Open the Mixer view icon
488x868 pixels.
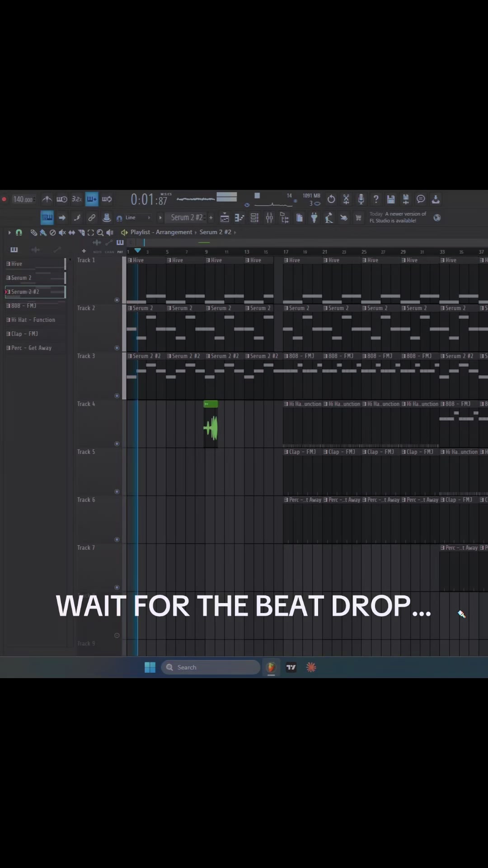click(x=269, y=218)
